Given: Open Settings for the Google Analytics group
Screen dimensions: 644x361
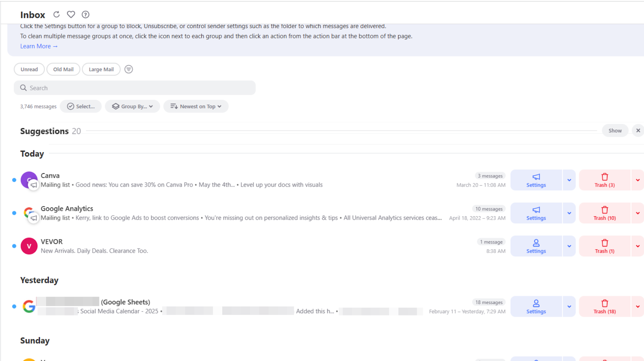Looking at the screenshot, I should pos(536,213).
